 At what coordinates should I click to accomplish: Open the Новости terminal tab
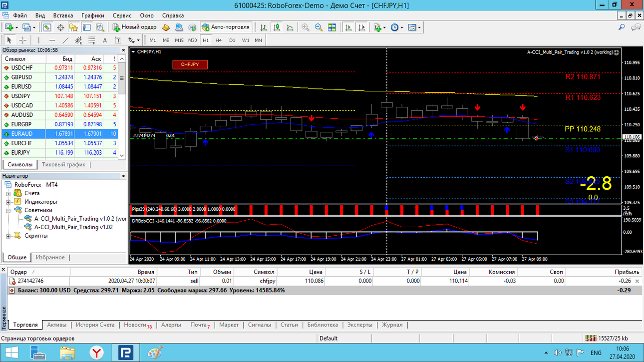point(137,325)
